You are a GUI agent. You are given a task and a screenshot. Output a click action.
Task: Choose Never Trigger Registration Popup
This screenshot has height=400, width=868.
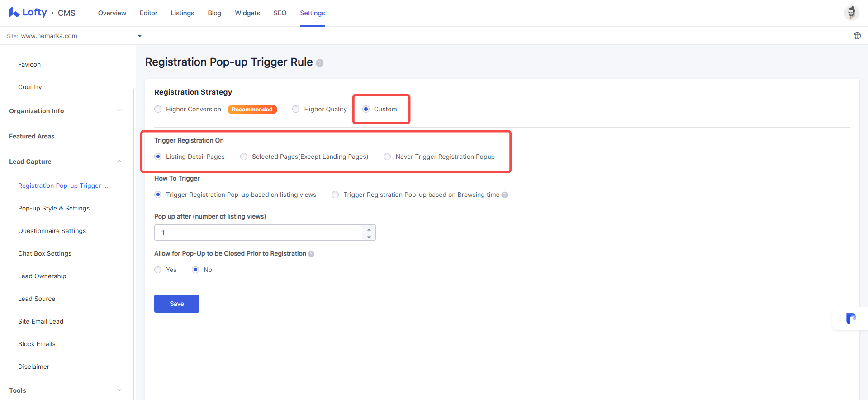click(x=387, y=157)
